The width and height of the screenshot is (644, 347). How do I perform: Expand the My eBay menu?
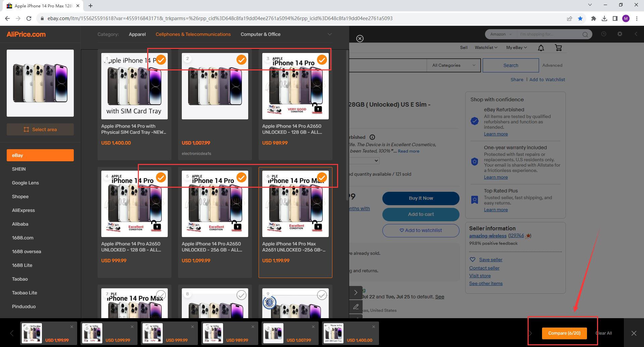[517, 48]
